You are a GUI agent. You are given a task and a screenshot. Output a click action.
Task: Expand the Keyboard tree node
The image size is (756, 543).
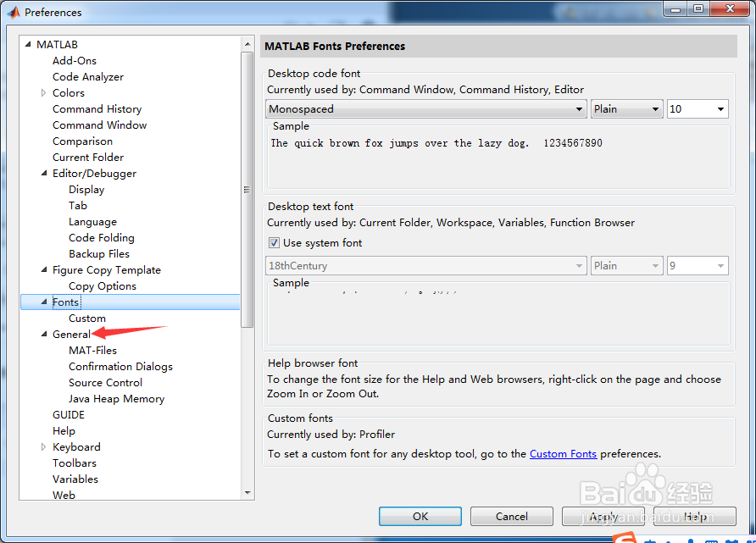tap(43, 446)
